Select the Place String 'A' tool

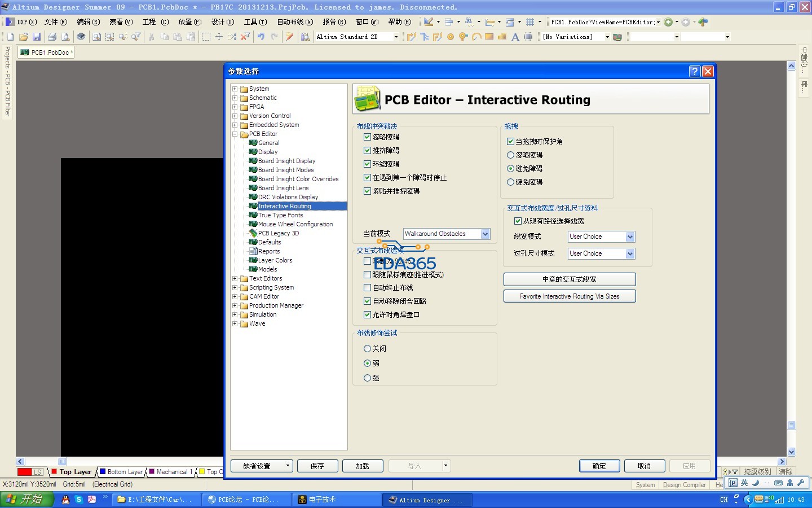tap(515, 37)
